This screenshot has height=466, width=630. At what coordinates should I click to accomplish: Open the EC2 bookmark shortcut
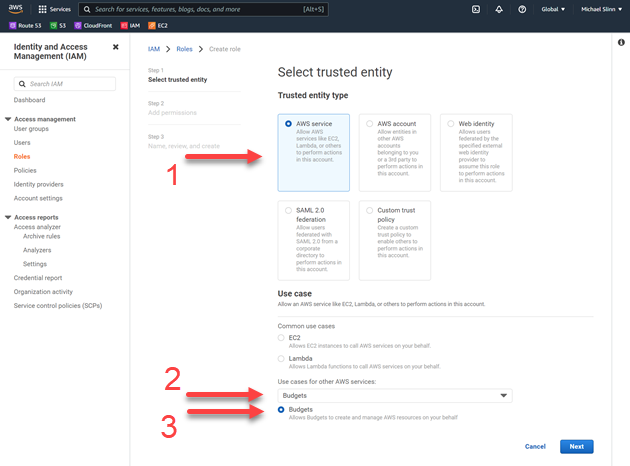157,25
